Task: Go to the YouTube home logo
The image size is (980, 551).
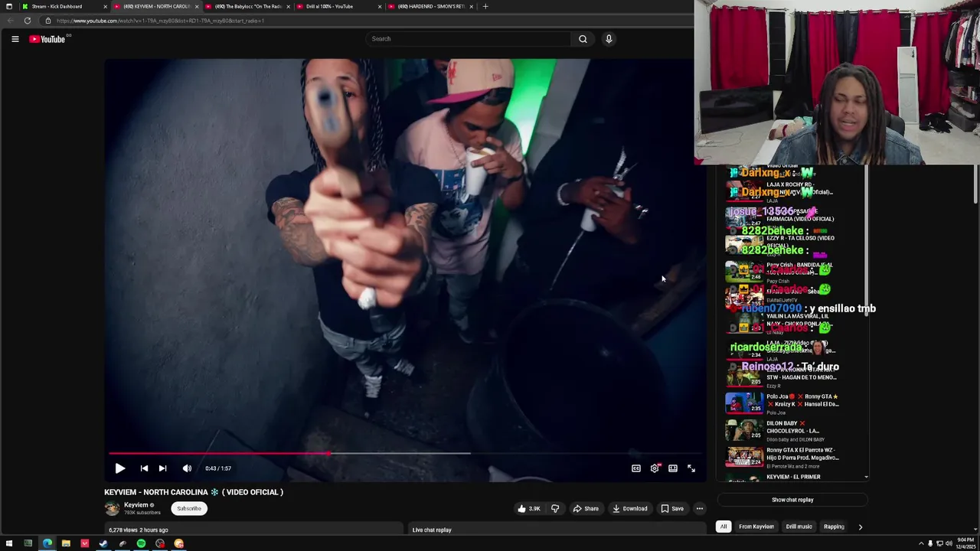Action: pyautogui.click(x=47, y=39)
